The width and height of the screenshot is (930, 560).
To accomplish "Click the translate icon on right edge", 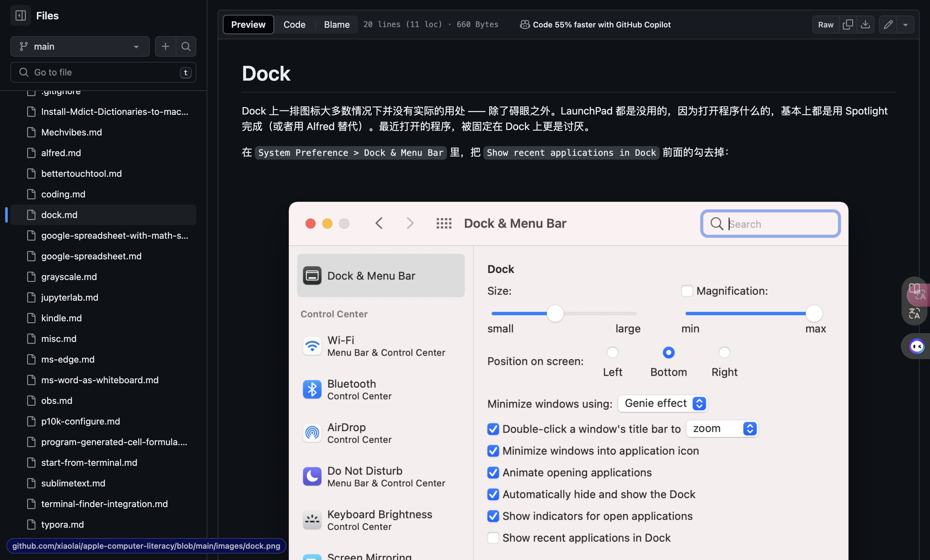I will click(x=914, y=313).
